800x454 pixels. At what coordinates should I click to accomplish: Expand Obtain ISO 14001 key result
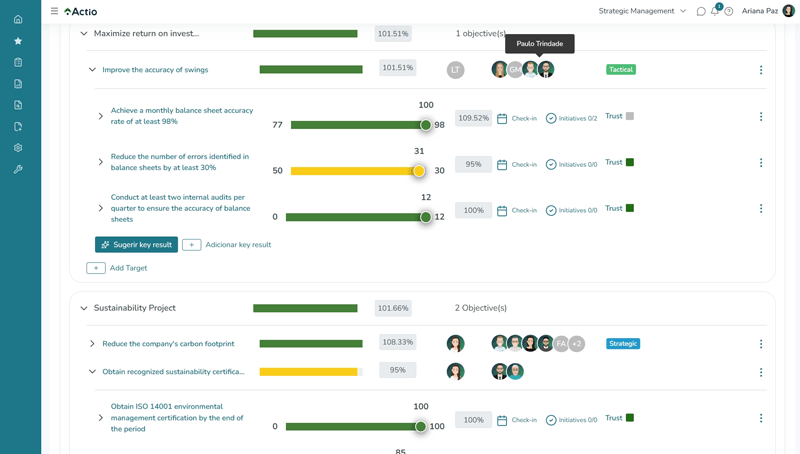coord(101,418)
